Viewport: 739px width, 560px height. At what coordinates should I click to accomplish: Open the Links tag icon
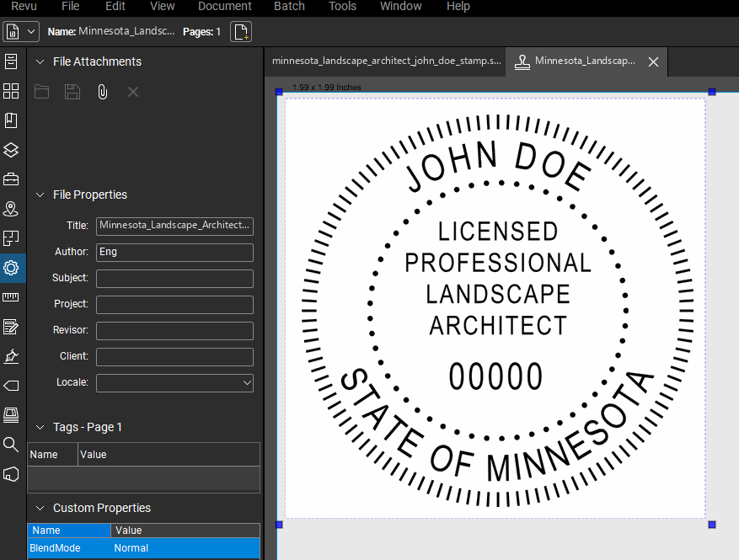[11, 386]
